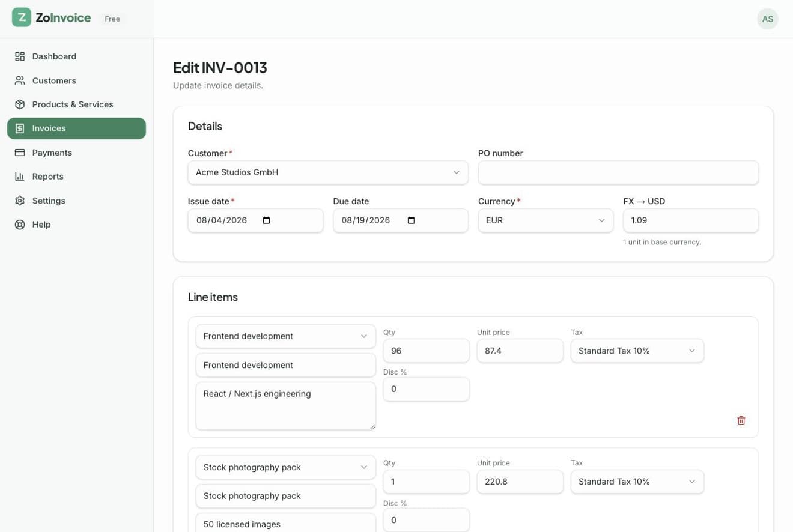Click the Settings gear icon
This screenshot has width=793, height=532.
(x=20, y=201)
